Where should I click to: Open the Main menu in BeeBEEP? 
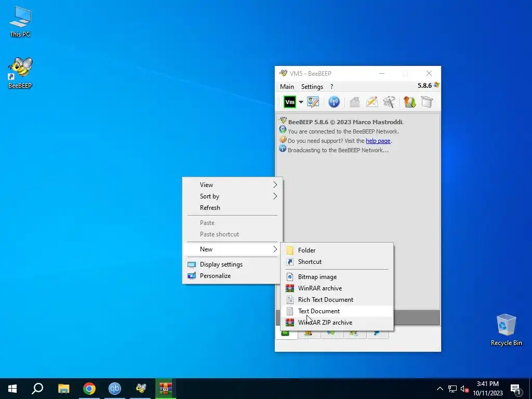click(x=287, y=87)
